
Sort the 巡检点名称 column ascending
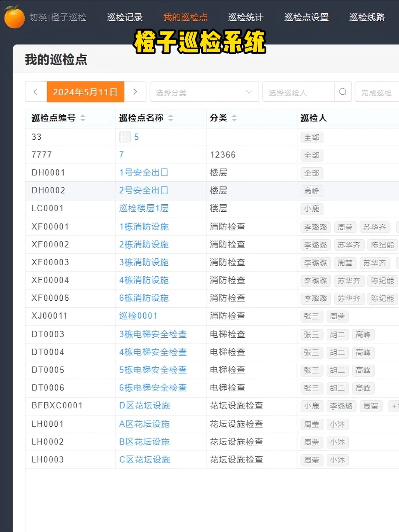(170, 116)
